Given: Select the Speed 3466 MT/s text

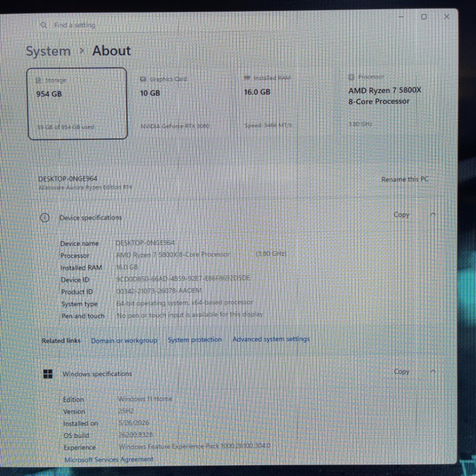Looking at the screenshot, I should [268, 125].
